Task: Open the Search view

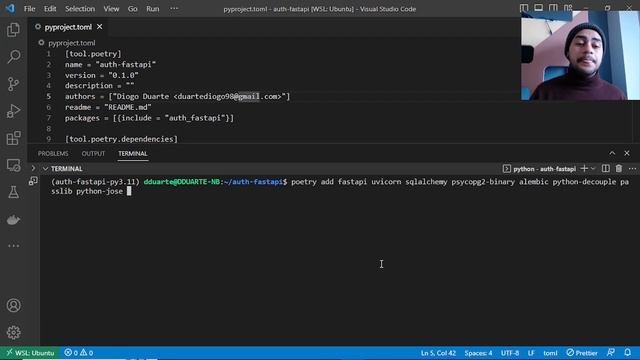Action: click(x=13, y=57)
